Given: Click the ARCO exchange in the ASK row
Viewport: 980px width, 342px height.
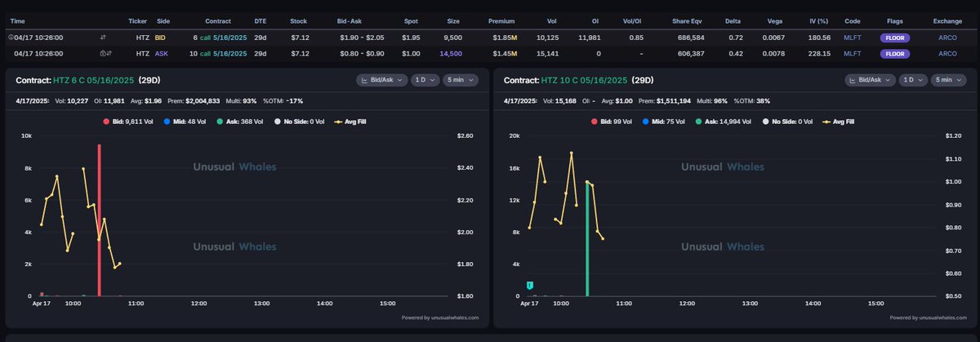Looking at the screenshot, I should pyautogui.click(x=947, y=53).
